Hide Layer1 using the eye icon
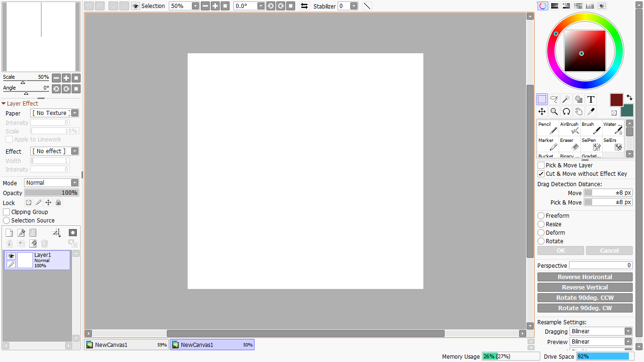Screen dimensions: 644x362 (x=11, y=256)
